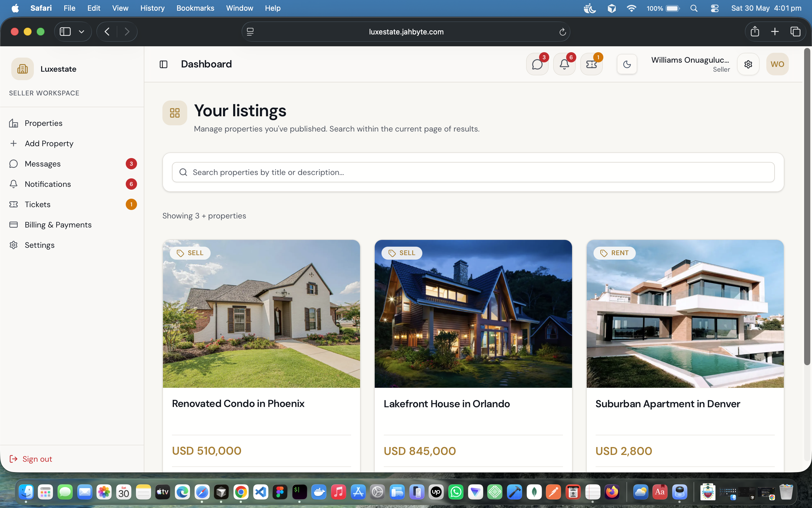Click the Sign out link

click(31, 459)
